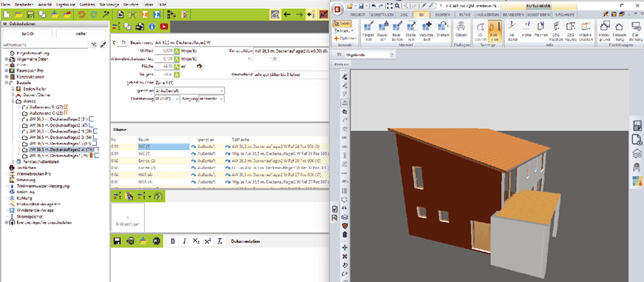
Task: Click the Abgreifen material tool
Action: [368, 32]
